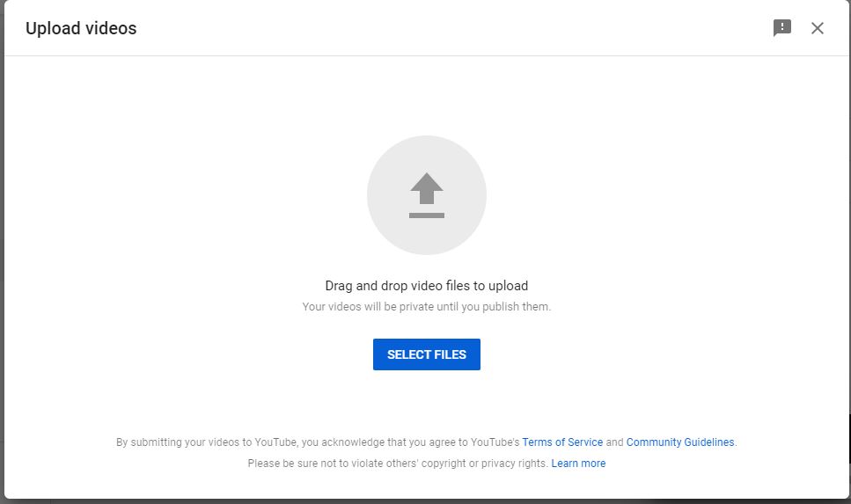Viewport: 851px width, 504px height.
Task: Click the send feedback icon
Action: pos(782,27)
